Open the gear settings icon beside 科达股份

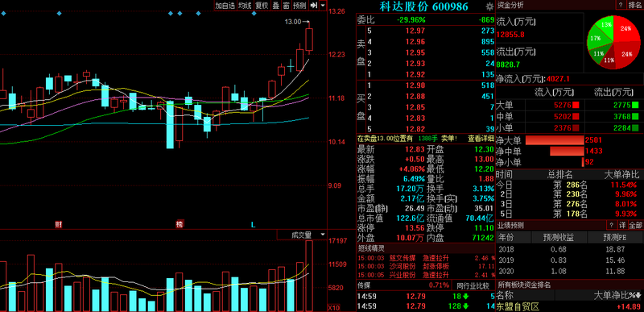(489, 6)
